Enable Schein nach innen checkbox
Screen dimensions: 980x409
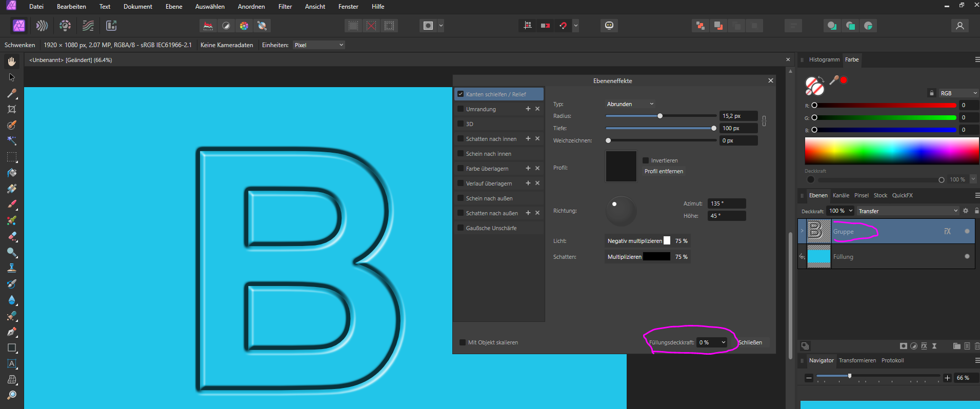pos(461,154)
